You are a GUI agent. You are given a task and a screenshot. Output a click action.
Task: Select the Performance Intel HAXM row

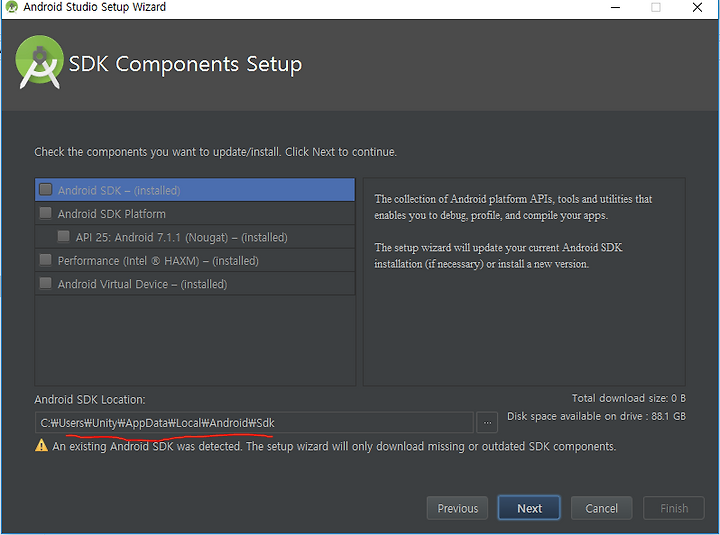tap(195, 260)
